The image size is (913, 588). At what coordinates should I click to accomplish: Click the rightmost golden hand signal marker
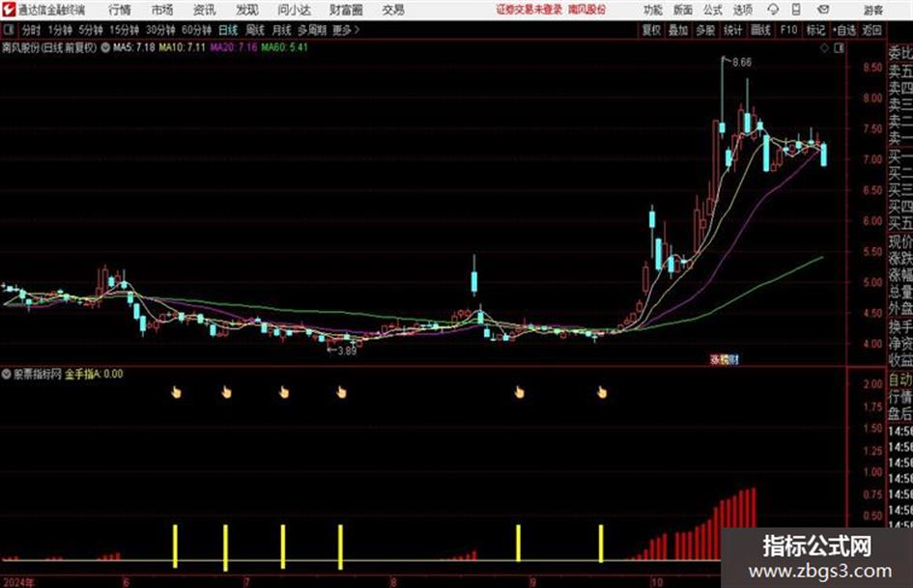pos(602,392)
